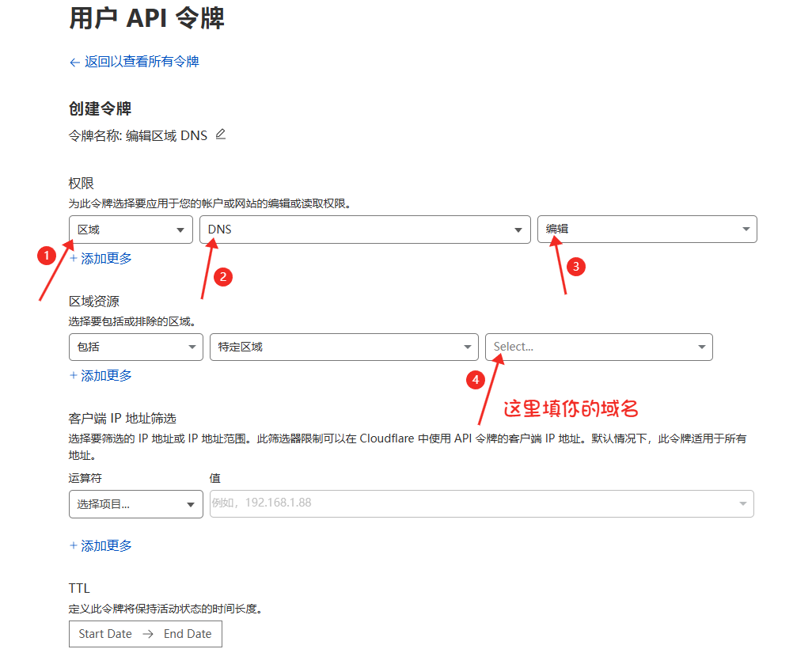812x668 pixels.
Task: Open the 选择项目... operator dropdown
Action: (135, 504)
